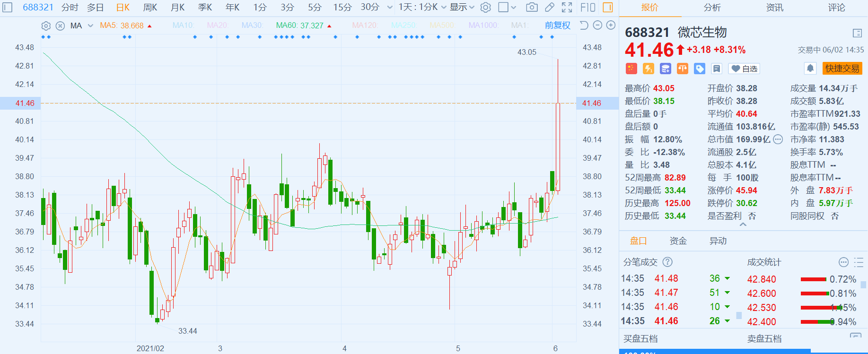Open more options for 成交统计

[843, 262]
